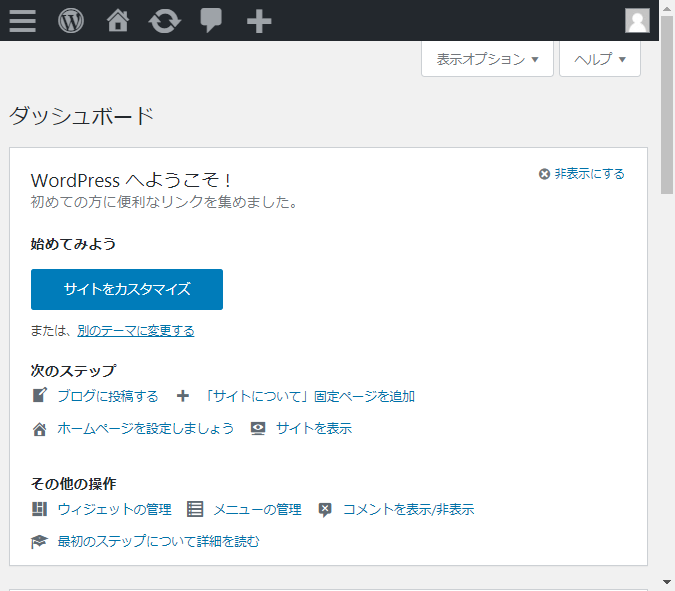Viewport: 675px width, 591px height.
Task: Open 「サイトについて」固定ページを追加 link
Action: [309, 396]
